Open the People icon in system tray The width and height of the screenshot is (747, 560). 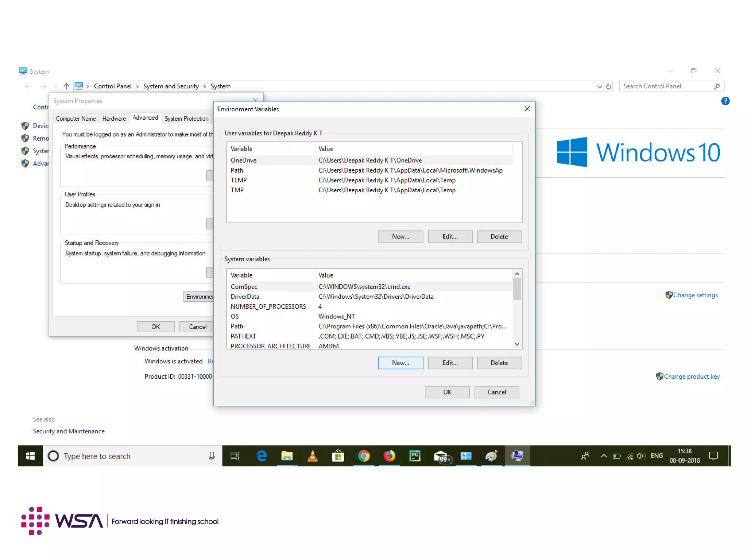click(585, 456)
